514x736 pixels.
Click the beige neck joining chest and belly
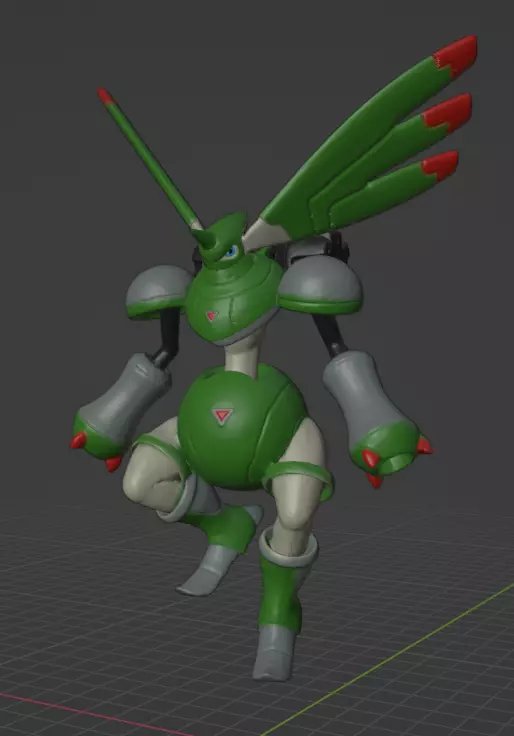coord(243,354)
